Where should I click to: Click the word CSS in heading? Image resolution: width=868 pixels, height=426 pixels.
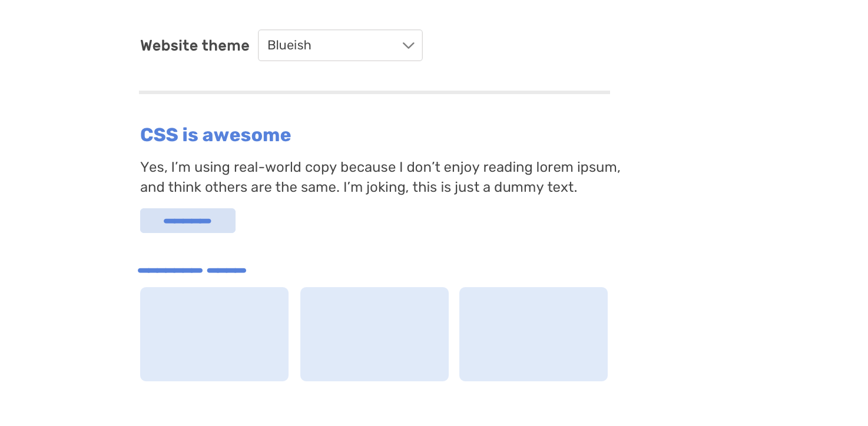coord(159,135)
